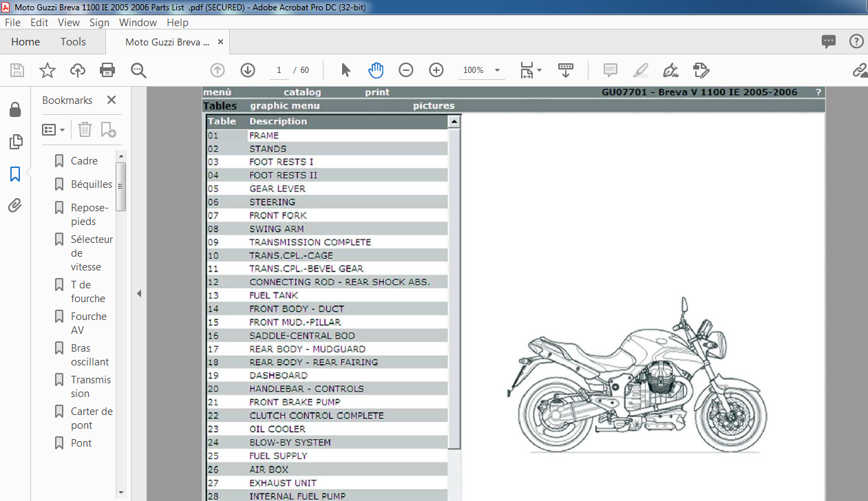Select the FUEL TANK table row
This screenshot has width=868, height=501.
[327, 296]
